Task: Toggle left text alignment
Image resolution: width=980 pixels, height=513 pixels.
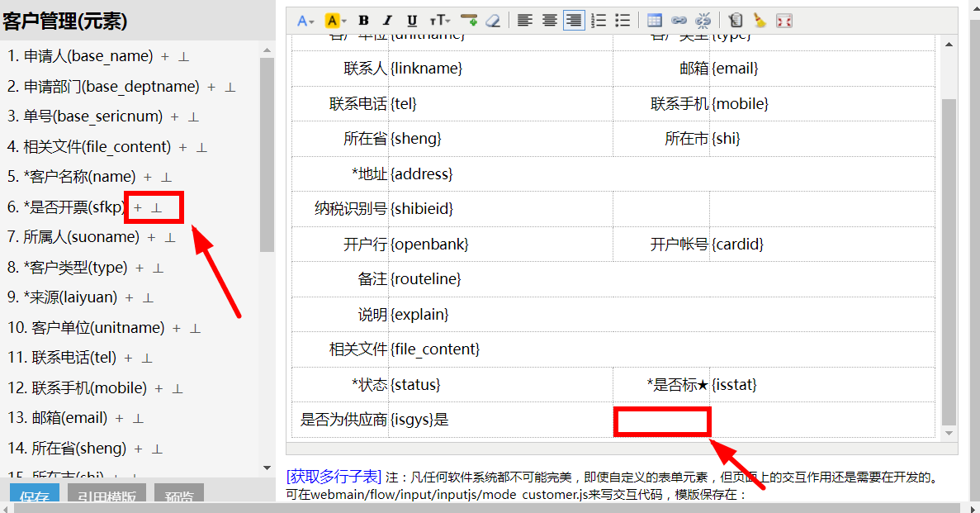Action: 525,21
